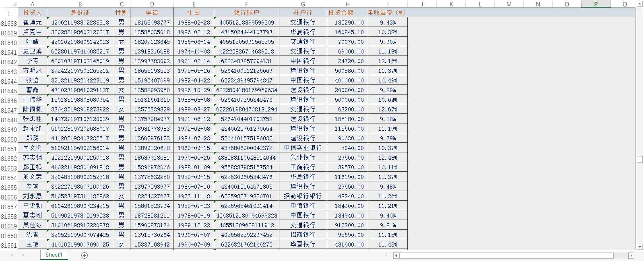
Task: Click account cell 6222804180169959634
Action: coord(247,90)
